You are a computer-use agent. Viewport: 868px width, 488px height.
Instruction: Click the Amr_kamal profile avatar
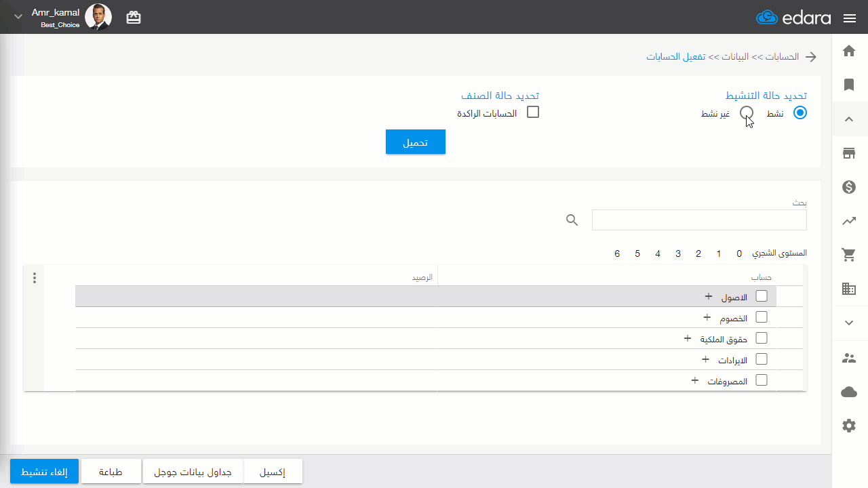98,17
